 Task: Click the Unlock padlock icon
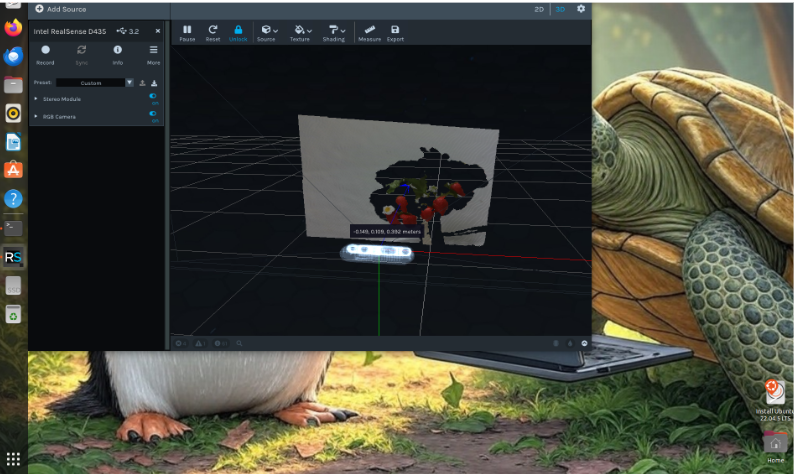pyautogui.click(x=238, y=30)
